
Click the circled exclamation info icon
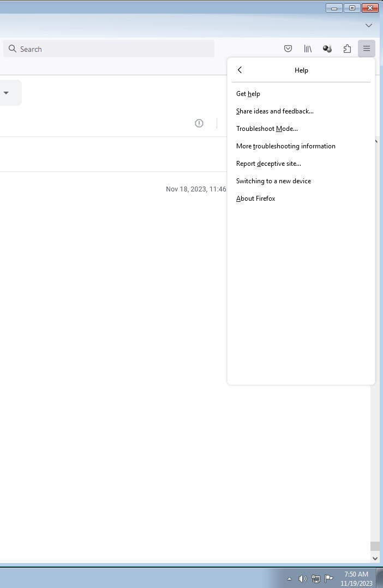tap(199, 123)
